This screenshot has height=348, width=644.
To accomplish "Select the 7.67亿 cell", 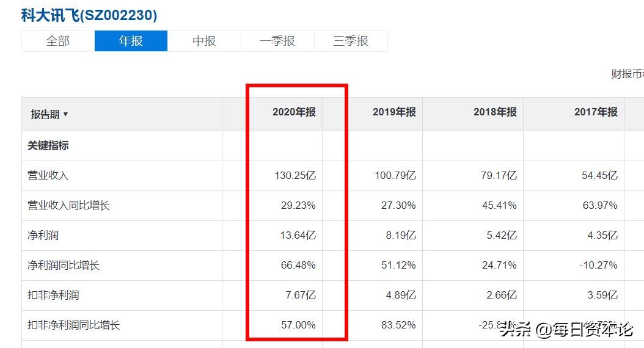I will (301, 295).
